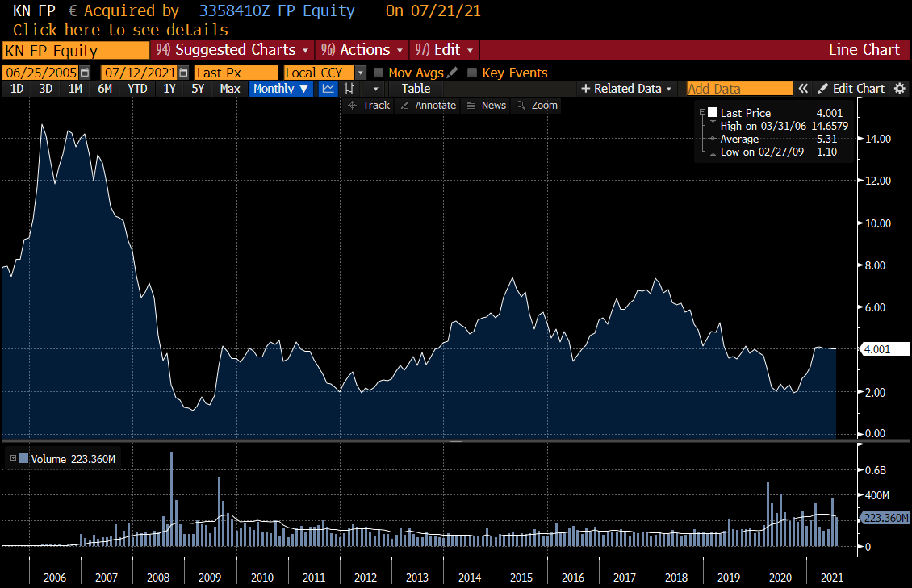912x588 pixels.
Task: Click the KN FP Equity ticker field
Action: pyautogui.click(x=76, y=51)
